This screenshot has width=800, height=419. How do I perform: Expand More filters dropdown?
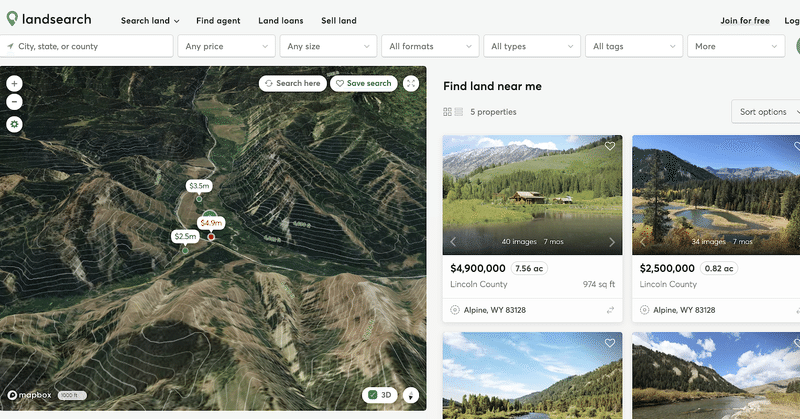tap(736, 46)
